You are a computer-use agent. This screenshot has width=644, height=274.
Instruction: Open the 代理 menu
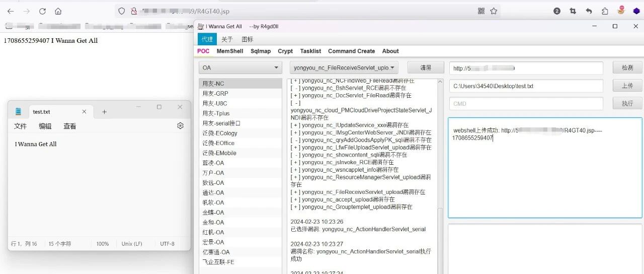[x=207, y=39]
